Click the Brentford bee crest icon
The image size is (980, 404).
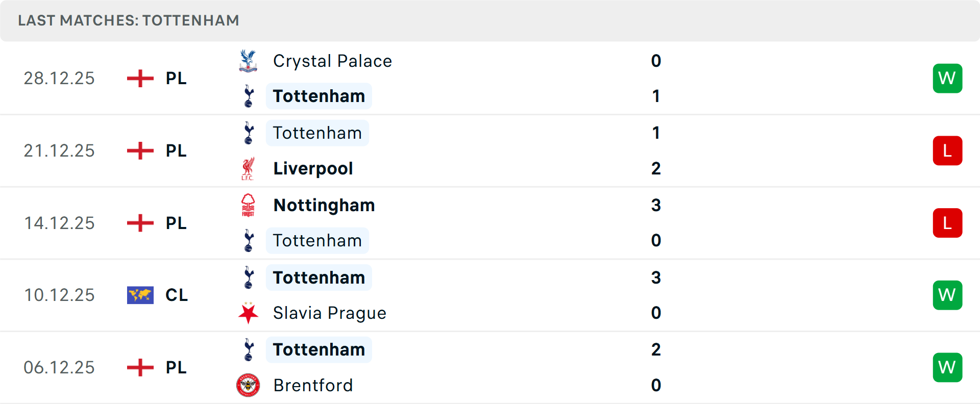[248, 385]
